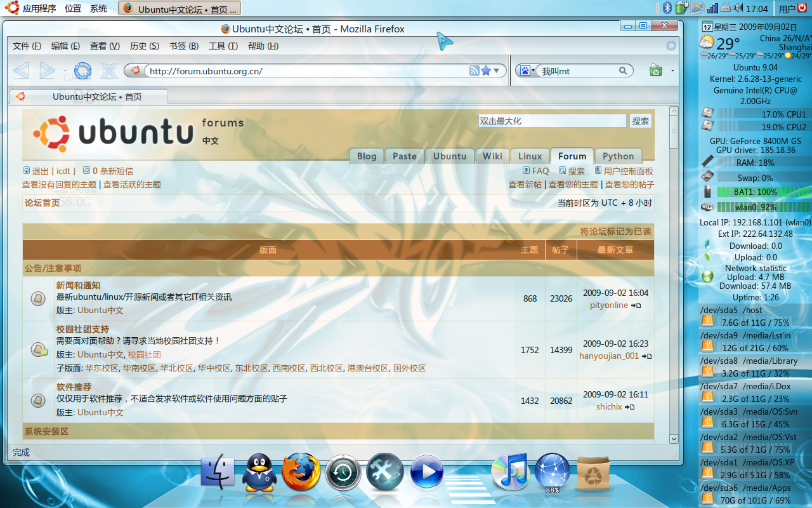Click the page vertical scrollbar
812x508 pixels.
(x=674, y=274)
